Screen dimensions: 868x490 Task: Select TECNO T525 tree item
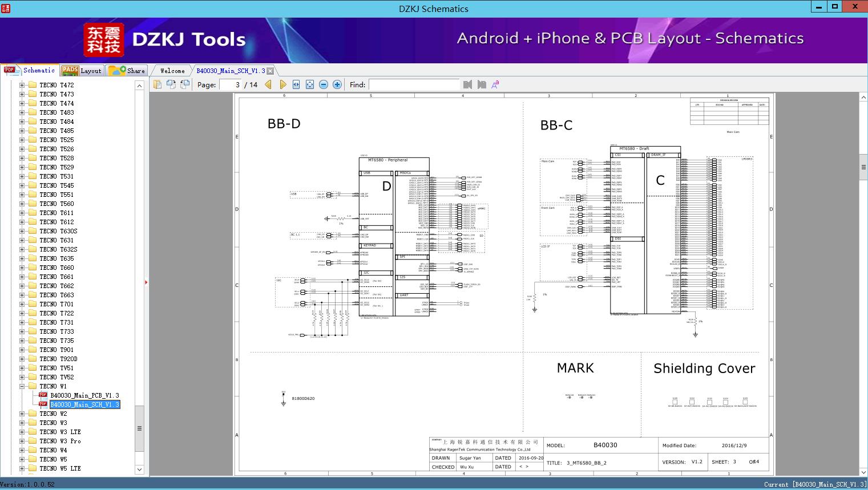click(x=56, y=140)
